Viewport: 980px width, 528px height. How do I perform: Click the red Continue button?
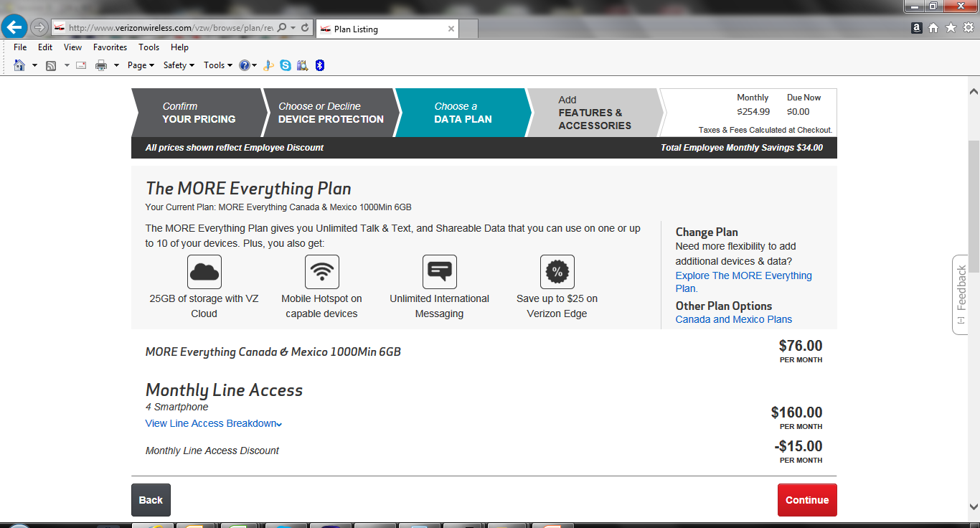(806, 500)
